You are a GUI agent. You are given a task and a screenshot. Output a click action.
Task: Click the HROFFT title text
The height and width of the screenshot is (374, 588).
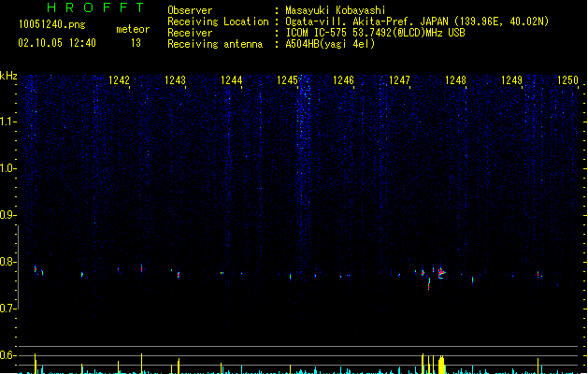[x=95, y=7]
